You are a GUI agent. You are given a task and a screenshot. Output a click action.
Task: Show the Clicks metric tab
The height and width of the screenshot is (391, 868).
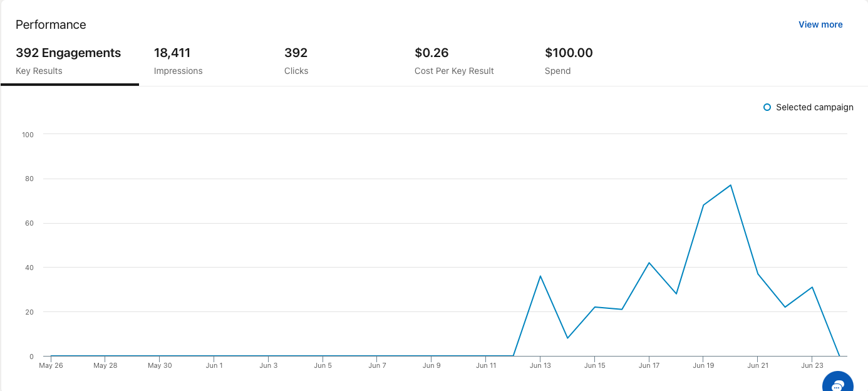coord(296,61)
